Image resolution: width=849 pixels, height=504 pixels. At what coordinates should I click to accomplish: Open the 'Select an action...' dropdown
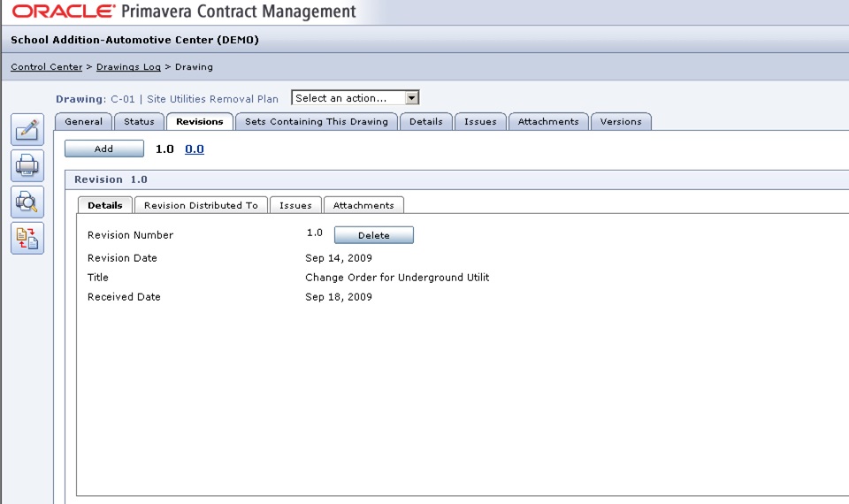point(355,98)
